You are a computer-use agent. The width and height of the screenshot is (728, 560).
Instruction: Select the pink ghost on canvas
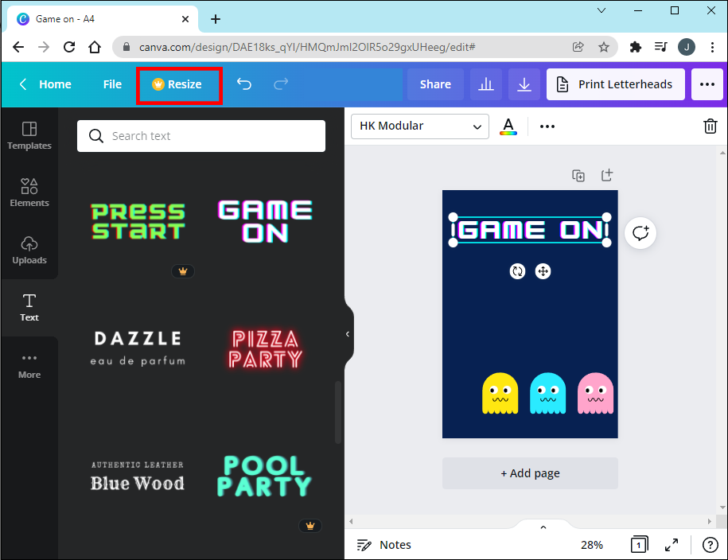coord(595,393)
